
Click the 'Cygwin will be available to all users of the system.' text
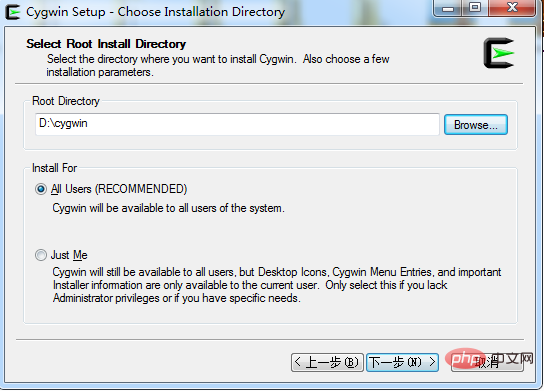coord(169,208)
